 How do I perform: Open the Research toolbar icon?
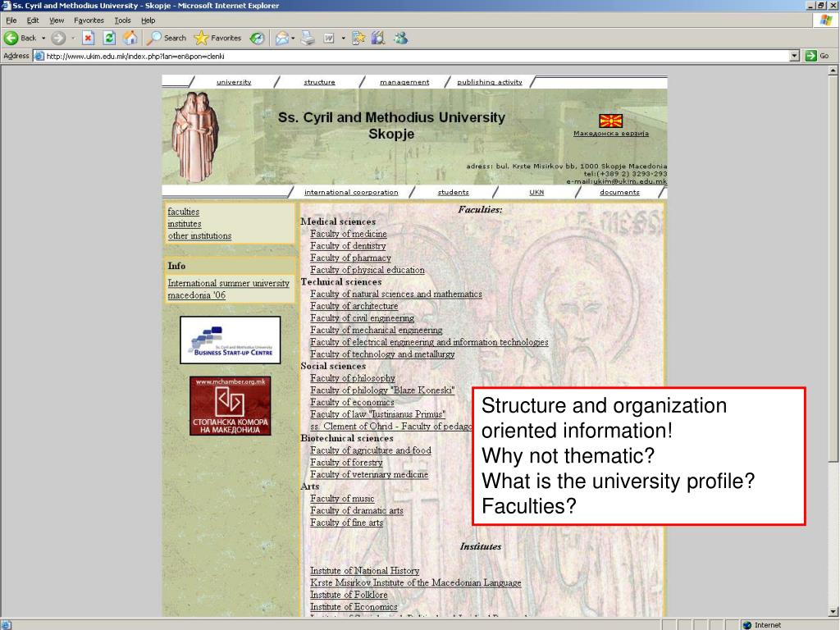click(x=378, y=38)
